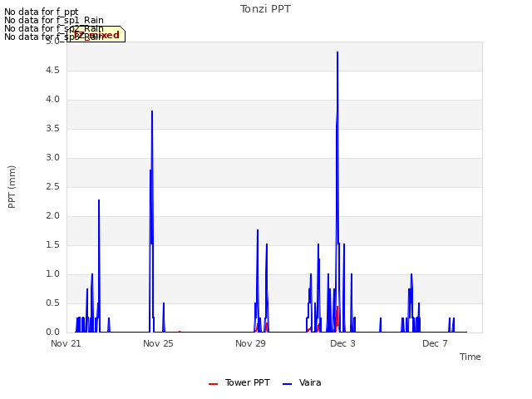Click the 3.5 y-axis tick label
Image resolution: width=532 pixels, height=399 pixels.
[x=52, y=129]
